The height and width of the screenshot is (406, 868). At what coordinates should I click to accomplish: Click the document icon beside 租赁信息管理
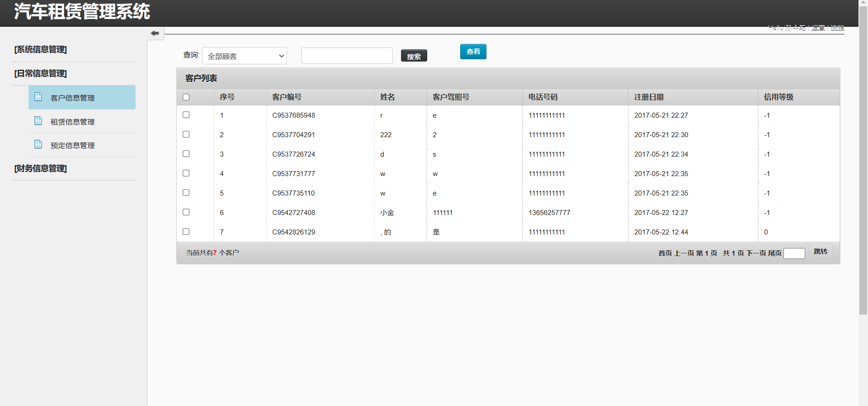pyautogui.click(x=38, y=121)
